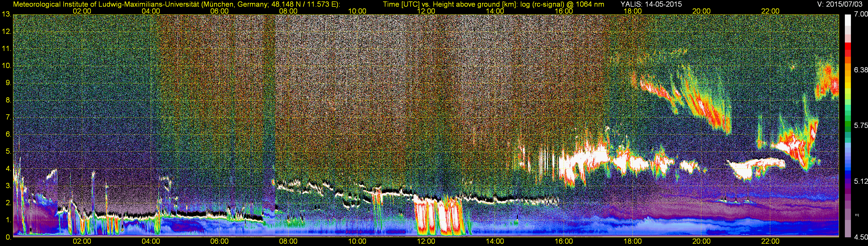The image size is (868, 246).
Task: Click the 8 km height axis label
Action: 8,100
